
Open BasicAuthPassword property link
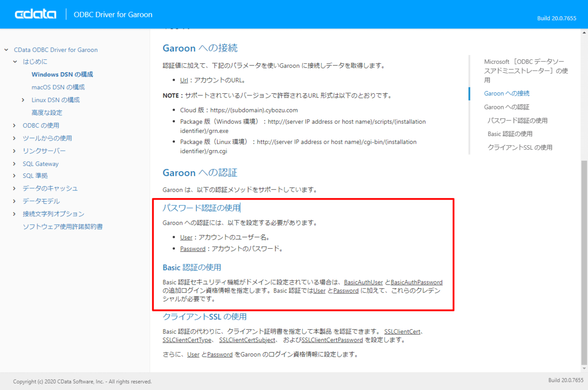(x=416, y=283)
